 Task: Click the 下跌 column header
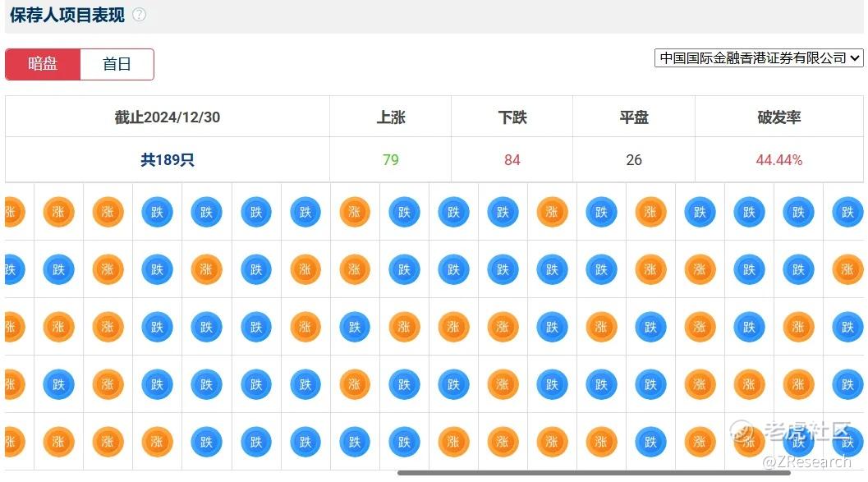[x=512, y=117]
